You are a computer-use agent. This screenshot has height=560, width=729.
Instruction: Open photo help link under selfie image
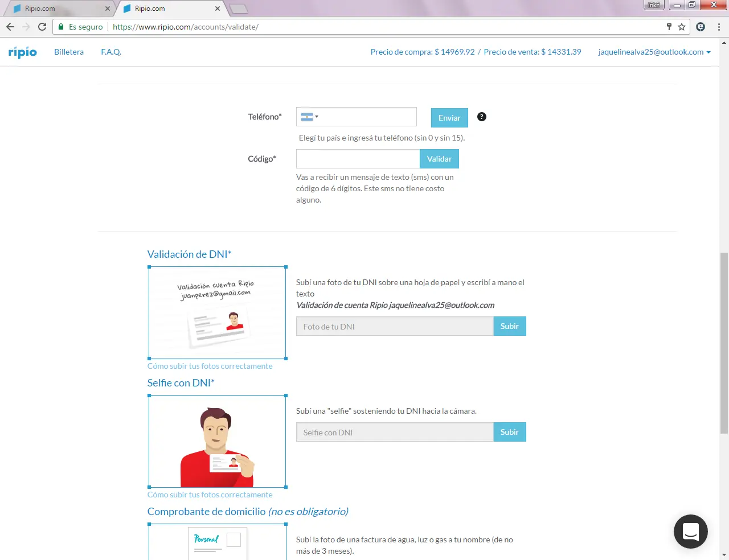click(x=210, y=495)
